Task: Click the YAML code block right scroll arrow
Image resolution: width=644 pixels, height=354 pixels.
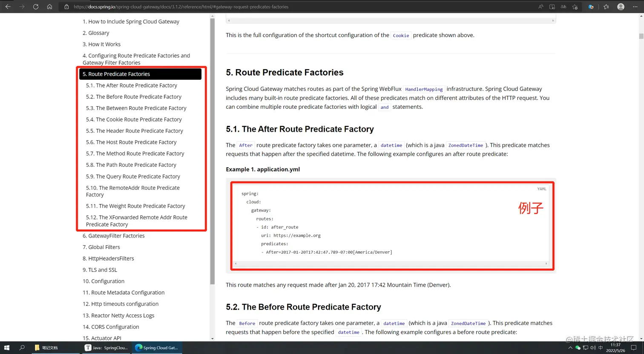Action: [x=546, y=264]
